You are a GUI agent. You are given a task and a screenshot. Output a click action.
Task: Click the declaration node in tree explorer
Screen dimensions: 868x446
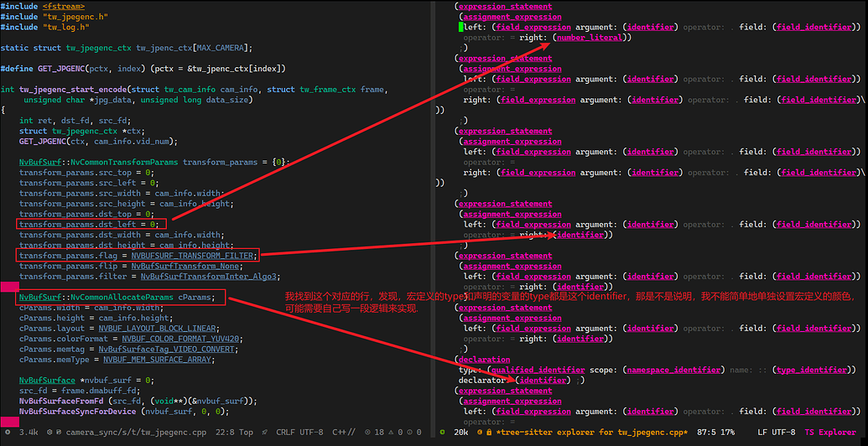(484, 360)
